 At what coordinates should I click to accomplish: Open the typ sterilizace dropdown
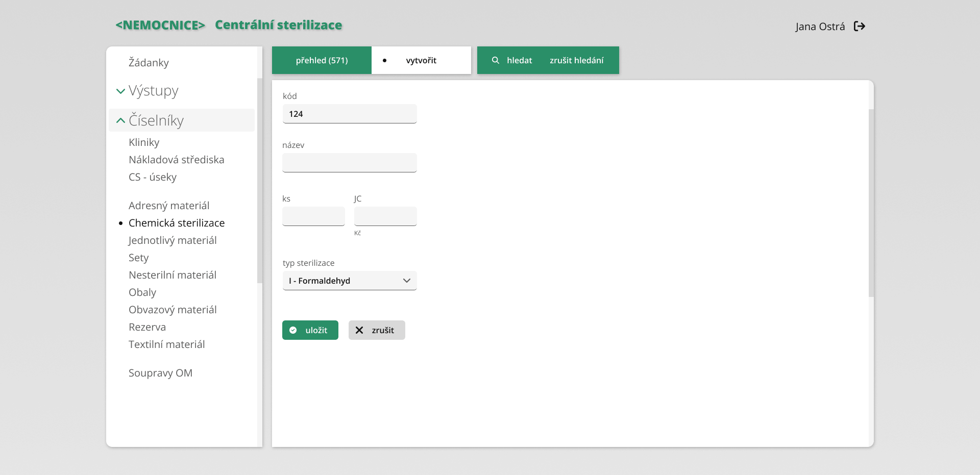pos(350,281)
